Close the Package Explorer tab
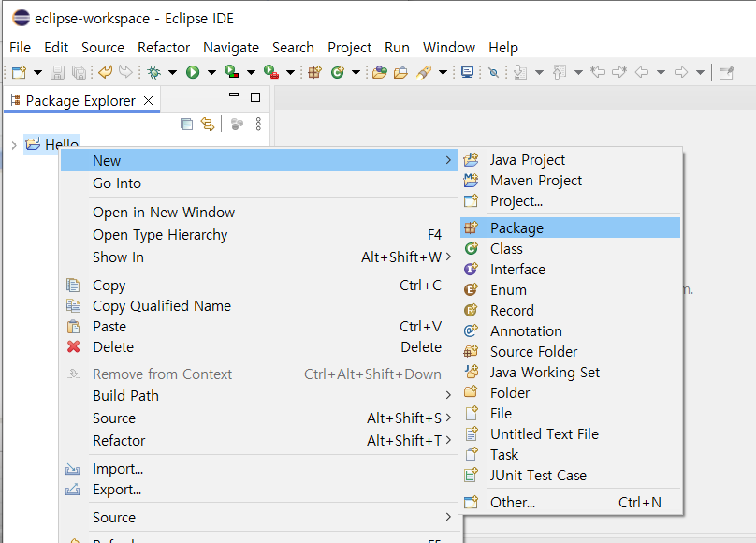 coord(149,100)
